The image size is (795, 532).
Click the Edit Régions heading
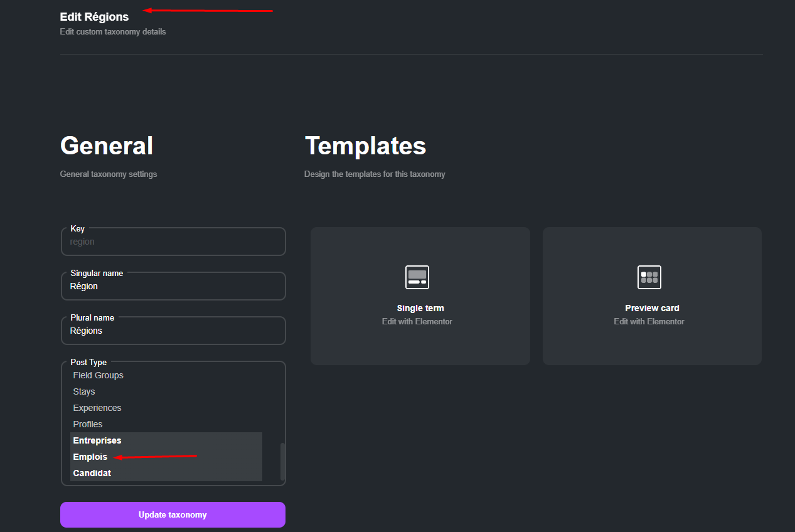tap(94, 16)
